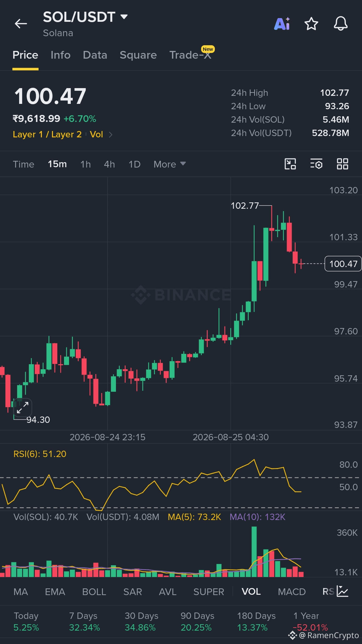Tap the 7 Days 32.34% performance
Screen dimensions: 362x644
click(84, 622)
